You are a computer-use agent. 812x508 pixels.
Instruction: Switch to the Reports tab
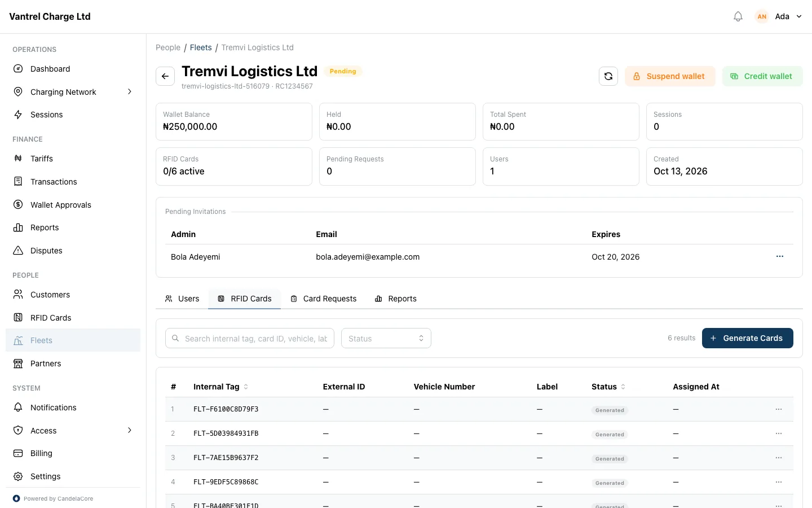coord(396,299)
